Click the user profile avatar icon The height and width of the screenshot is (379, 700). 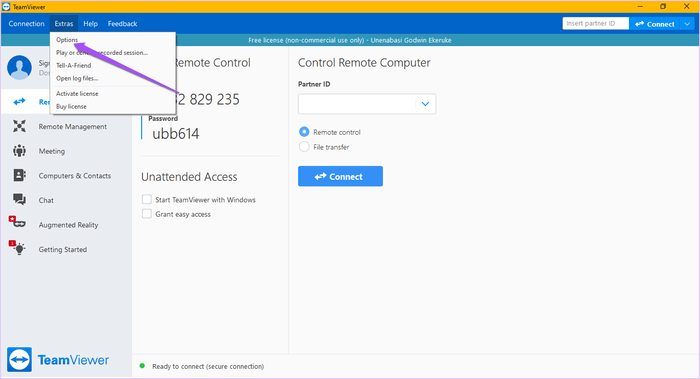pos(19,67)
